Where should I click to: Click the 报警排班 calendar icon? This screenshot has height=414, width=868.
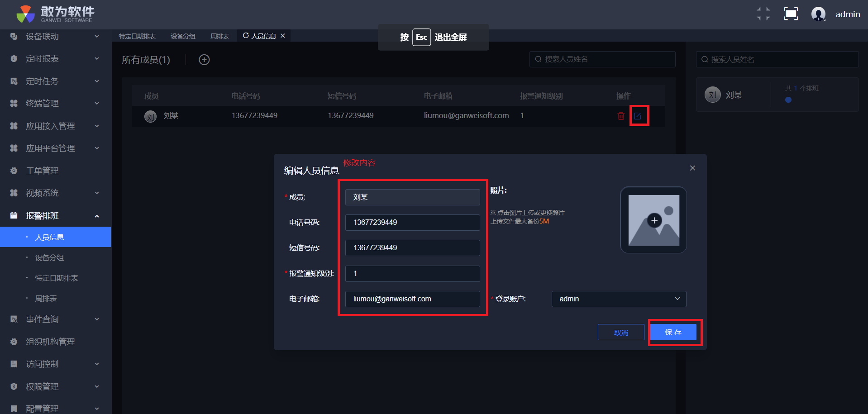click(14, 216)
